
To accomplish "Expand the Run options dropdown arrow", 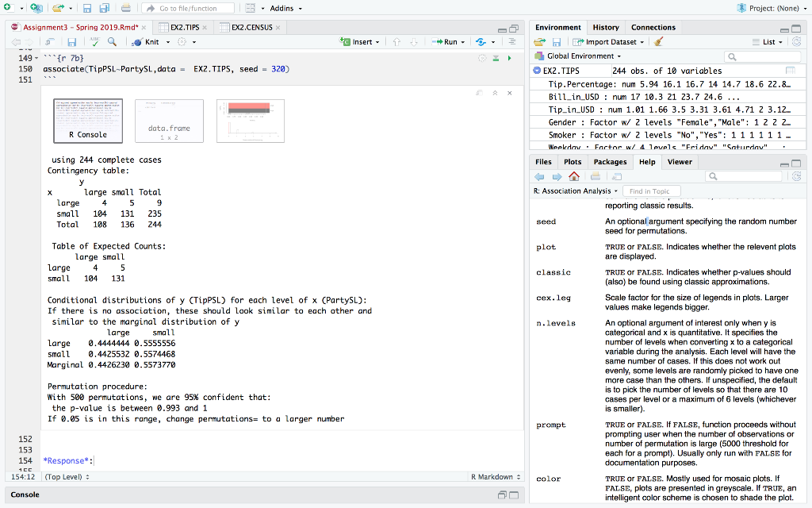I will pos(463,43).
